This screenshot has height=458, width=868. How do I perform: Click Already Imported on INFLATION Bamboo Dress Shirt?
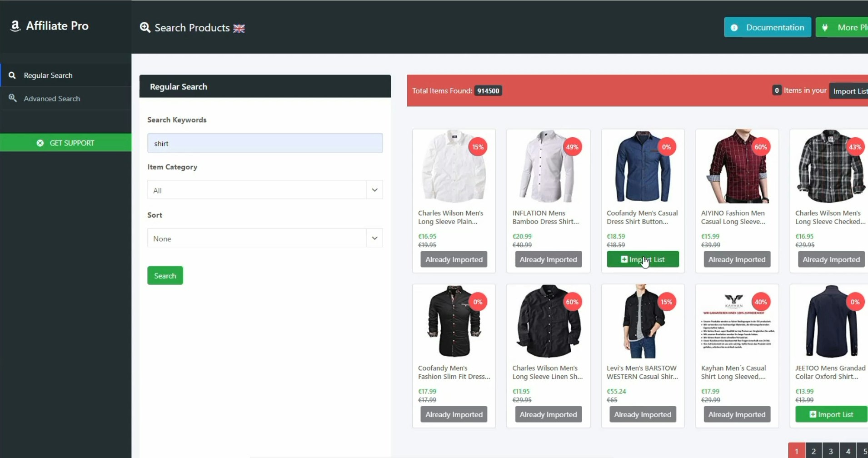548,259
